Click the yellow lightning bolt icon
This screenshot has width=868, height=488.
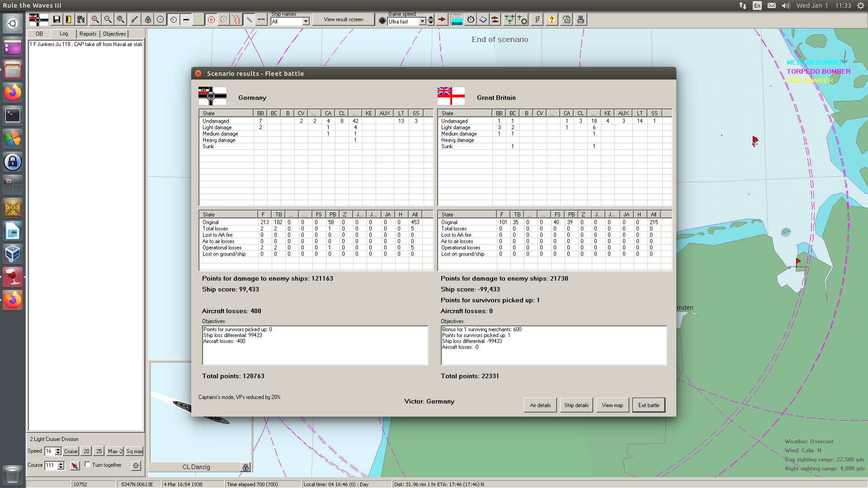(x=537, y=19)
